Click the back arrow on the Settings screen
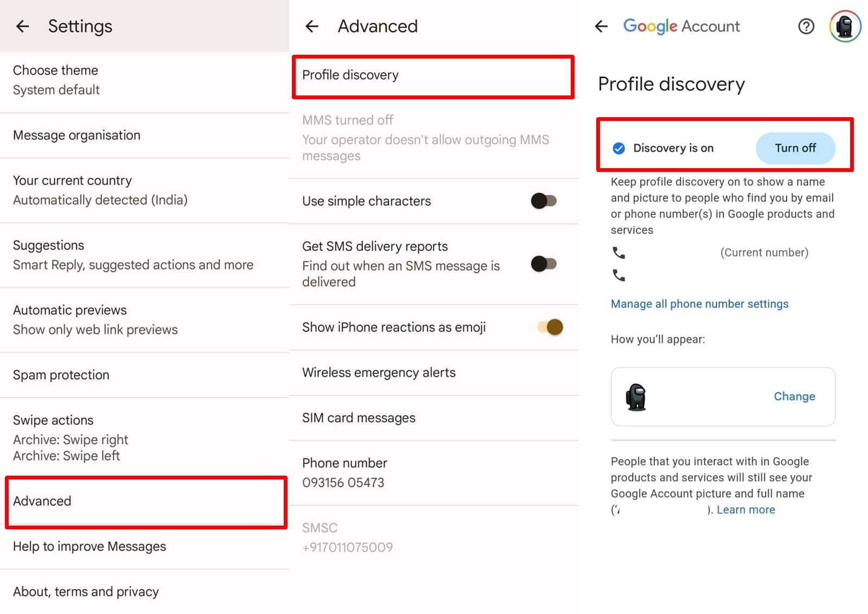This screenshot has width=868, height=614. click(22, 26)
